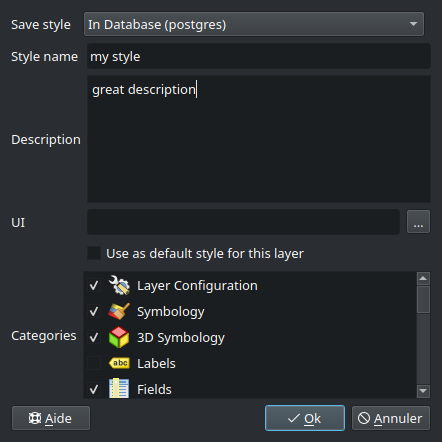Click the lifebuoy icon on the Aide button

[x=35, y=418]
